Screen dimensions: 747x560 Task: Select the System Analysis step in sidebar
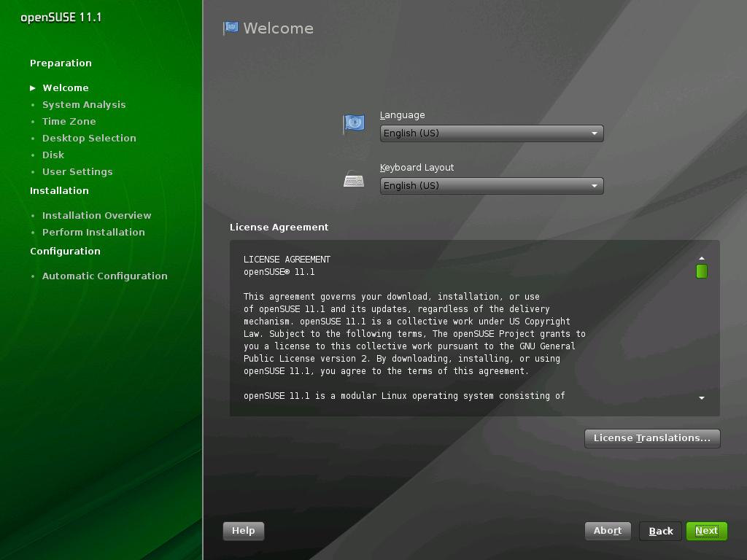tap(84, 104)
